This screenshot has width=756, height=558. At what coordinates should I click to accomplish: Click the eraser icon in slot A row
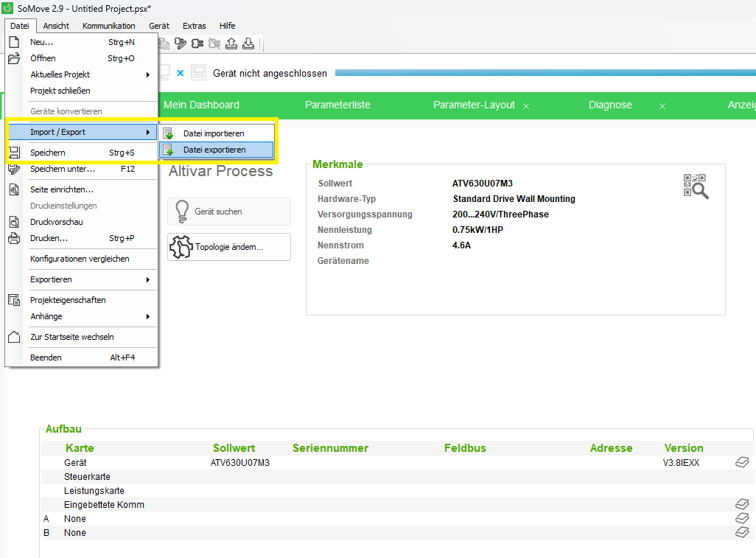pos(742,518)
